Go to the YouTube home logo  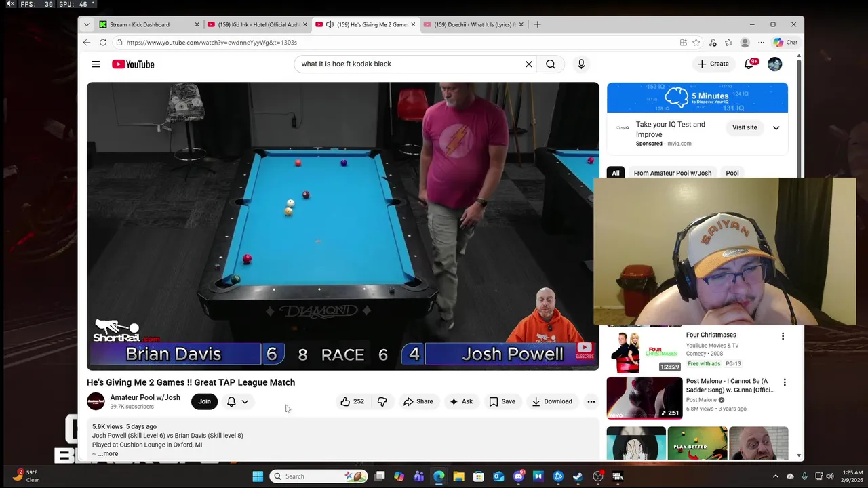(133, 64)
